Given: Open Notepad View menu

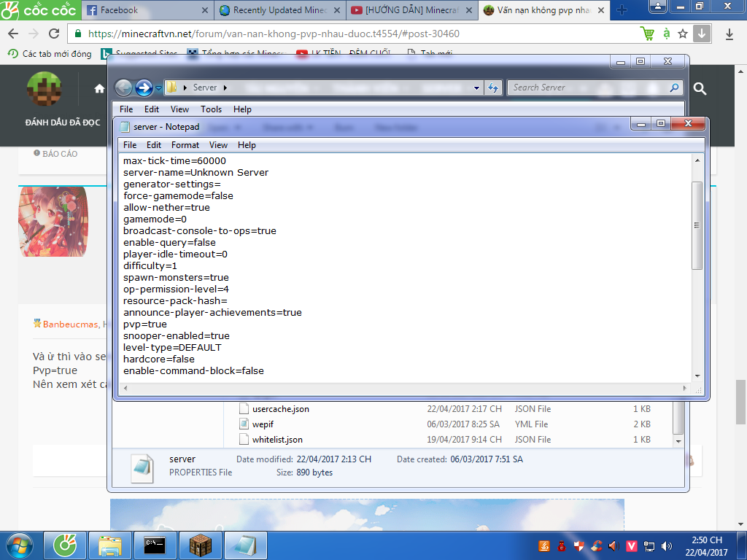Looking at the screenshot, I should pos(218,145).
